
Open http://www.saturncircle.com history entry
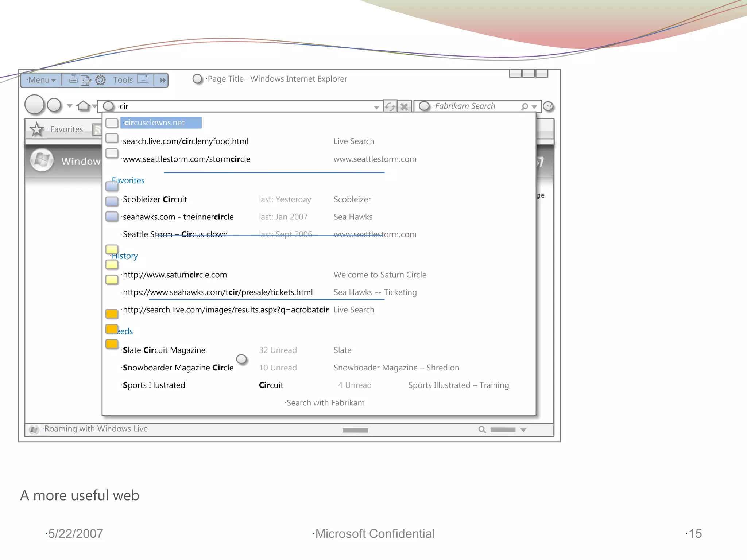pyautogui.click(x=175, y=275)
